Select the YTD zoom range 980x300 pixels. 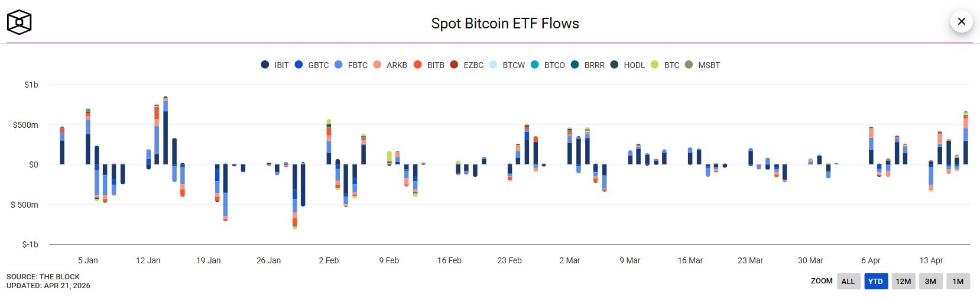tap(875, 281)
